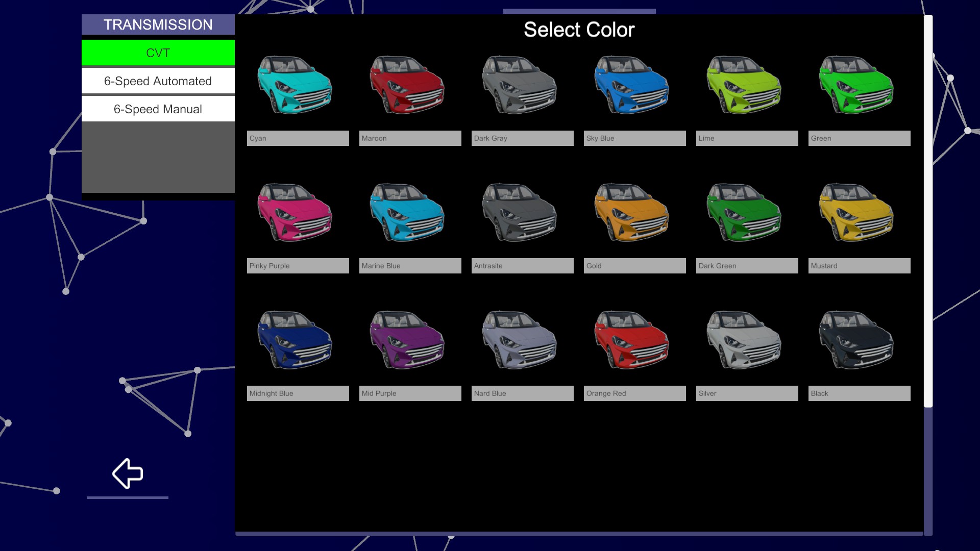
Task: Click the Maroon color label
Action: pos(410,138)
